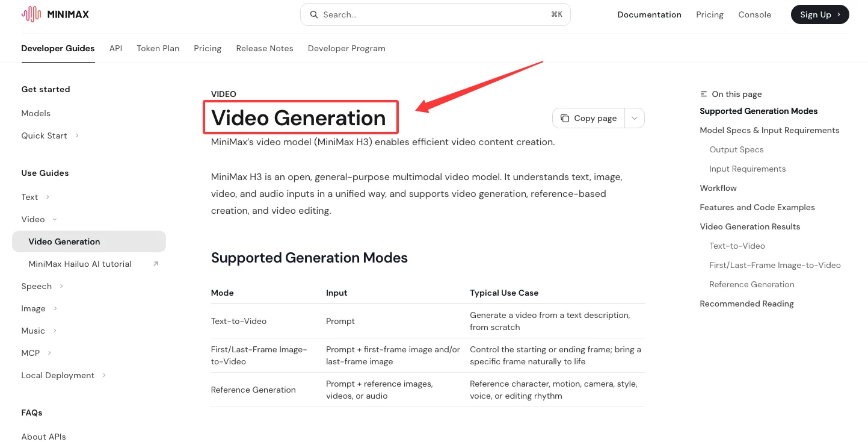Switch to the Developer Guides tab
This screenshot has width=868, height=442.
click(x=58, y=48)
